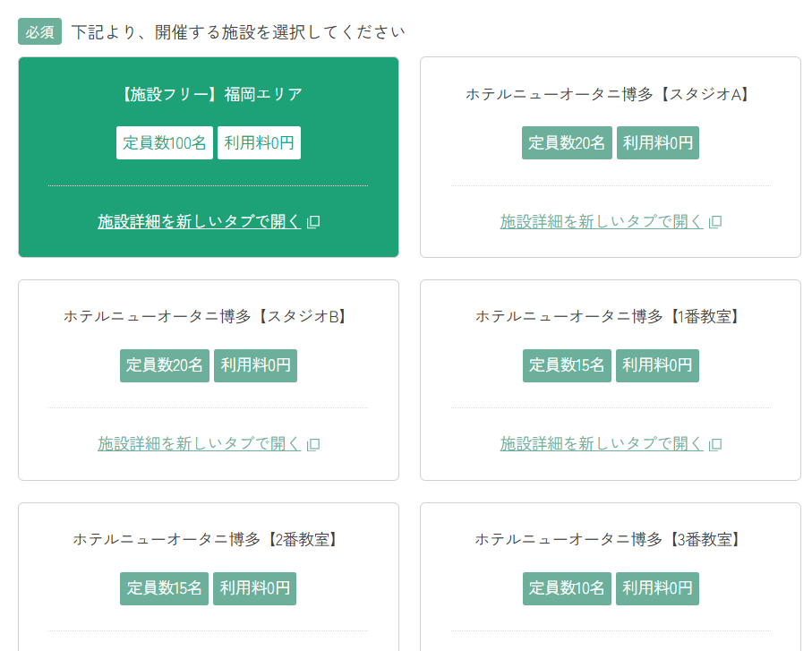Open 福岡エリア facility details in new tab
This screenshot has height=651, width=812.
tap(199, 222)
